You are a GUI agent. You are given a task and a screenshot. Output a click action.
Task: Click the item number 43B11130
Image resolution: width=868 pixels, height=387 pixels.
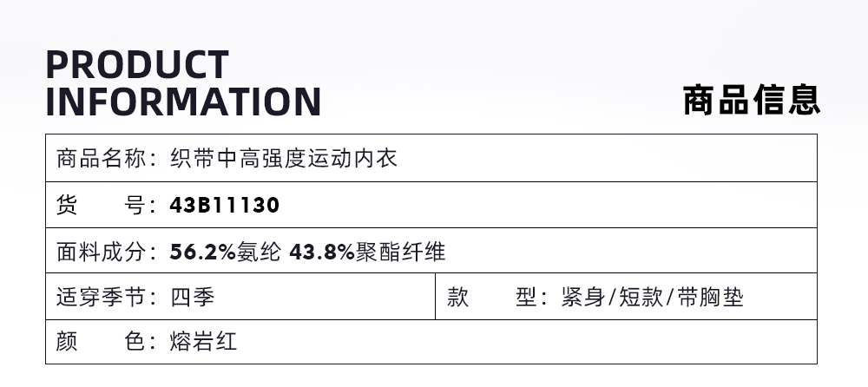225,206
